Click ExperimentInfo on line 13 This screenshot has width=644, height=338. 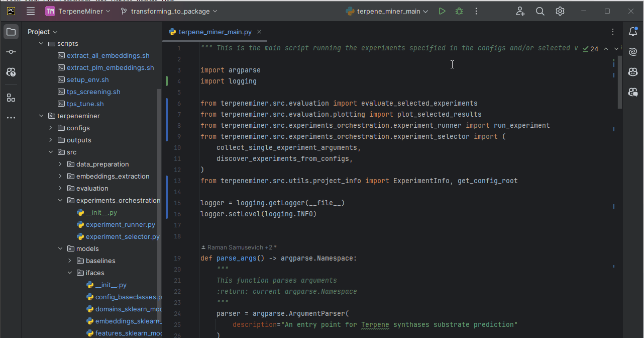(421, 181)
